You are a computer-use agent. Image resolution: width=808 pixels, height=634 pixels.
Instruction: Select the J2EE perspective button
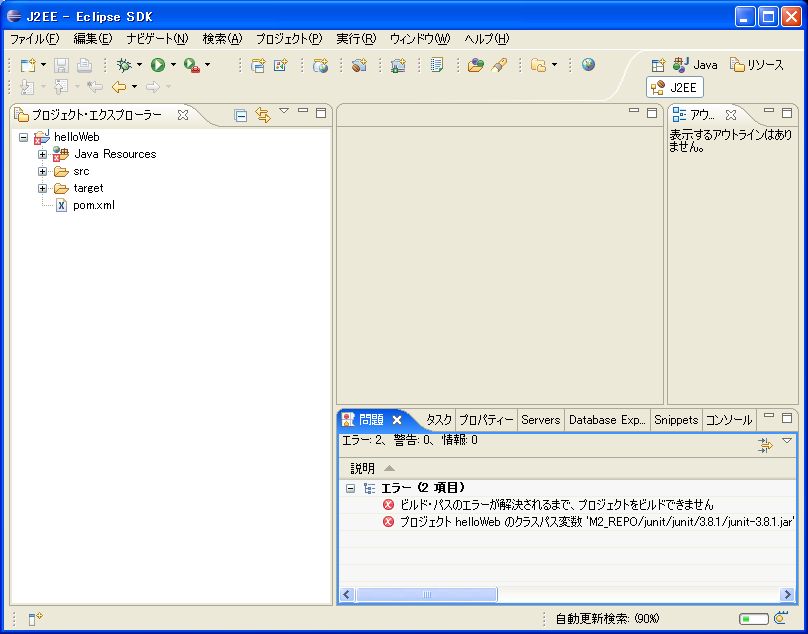674,88
